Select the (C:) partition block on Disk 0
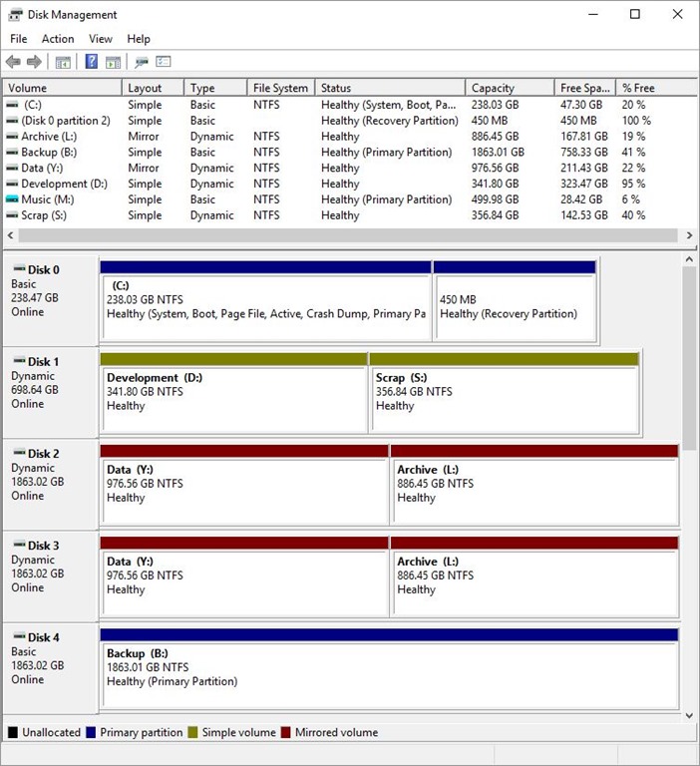The height and width of the screenshot is (766, 700). [265, 301]
